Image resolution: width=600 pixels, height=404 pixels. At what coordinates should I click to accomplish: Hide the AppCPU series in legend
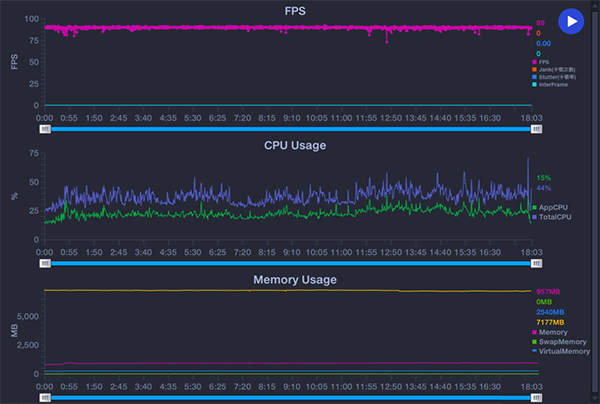click(552, 207)
